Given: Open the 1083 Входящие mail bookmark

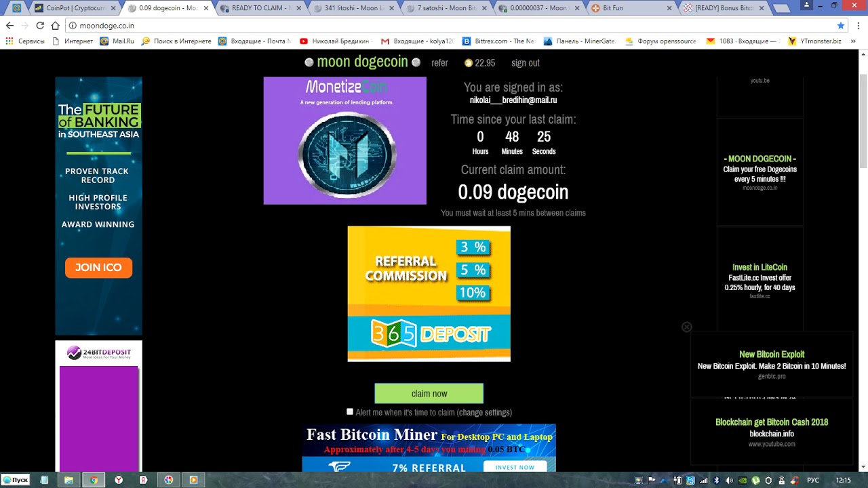Looking at the screenshot, I should coord(743,41).
